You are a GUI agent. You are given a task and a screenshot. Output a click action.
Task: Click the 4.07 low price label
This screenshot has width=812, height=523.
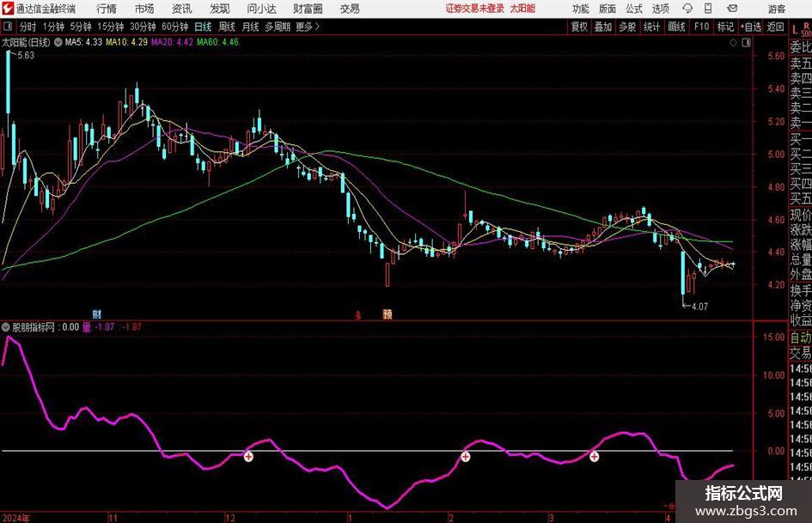pos(699,307)
